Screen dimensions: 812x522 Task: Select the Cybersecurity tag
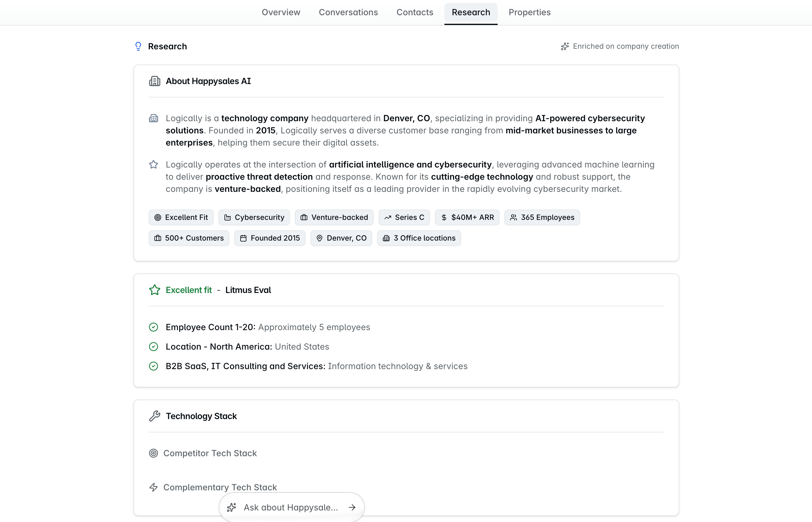click(x=254, y=217)
